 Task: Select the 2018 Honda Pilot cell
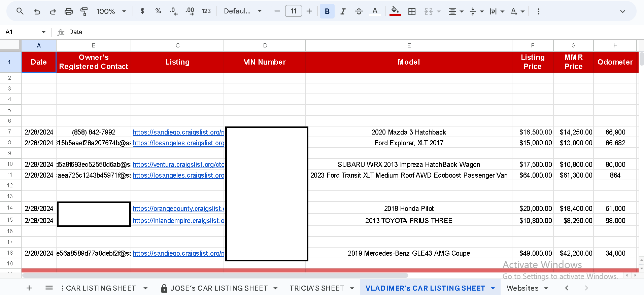(x=409, y=209)
